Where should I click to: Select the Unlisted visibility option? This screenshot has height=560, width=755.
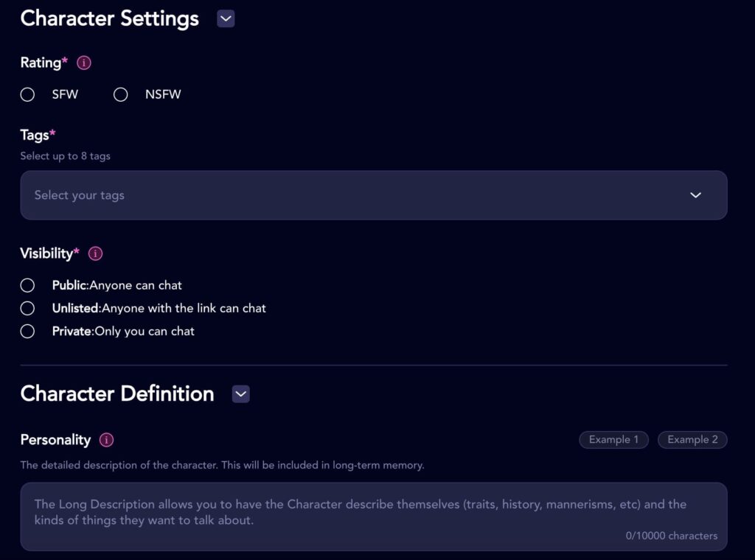[x=28, y=308]
